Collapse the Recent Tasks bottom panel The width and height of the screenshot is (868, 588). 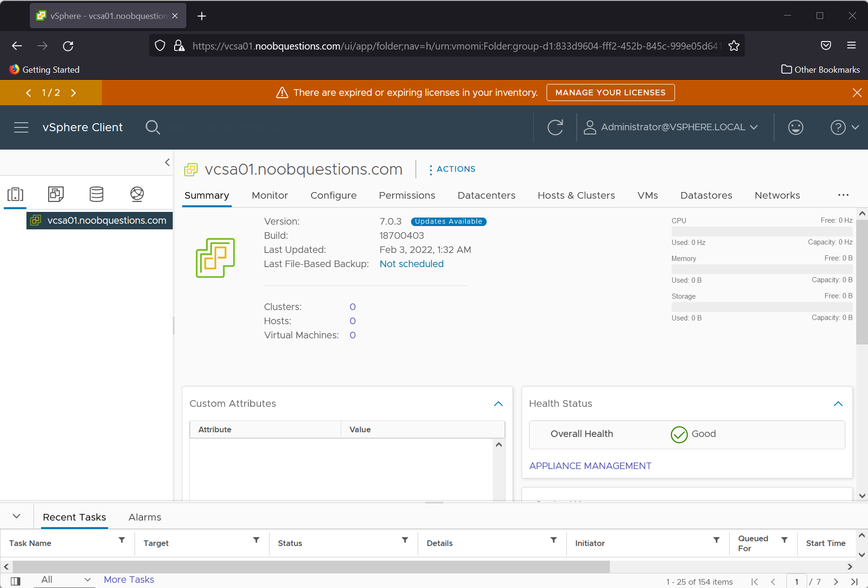point(17,516)
